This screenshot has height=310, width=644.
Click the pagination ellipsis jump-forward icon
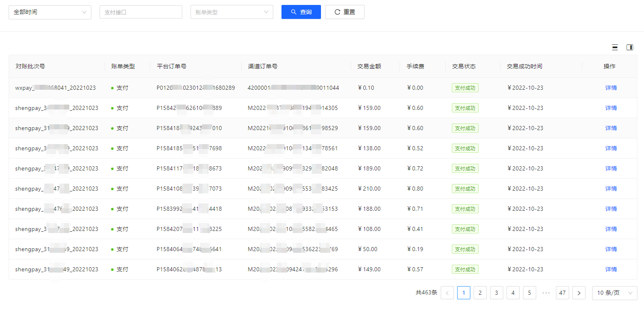pos(546,293)
